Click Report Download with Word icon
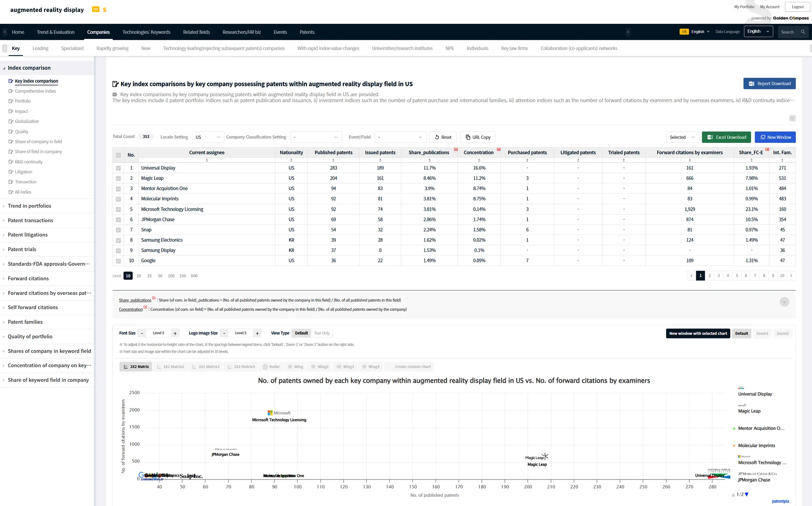This screenshot has height=506, width=812. point(751,84)
